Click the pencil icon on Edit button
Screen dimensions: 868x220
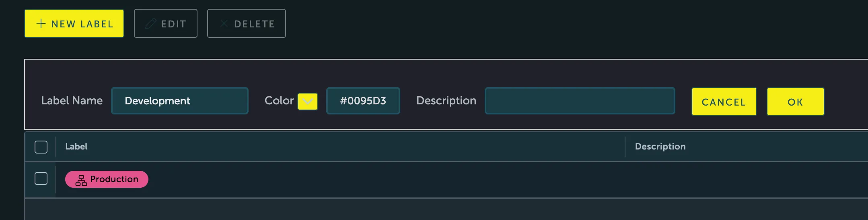click(x=151, y=24)
